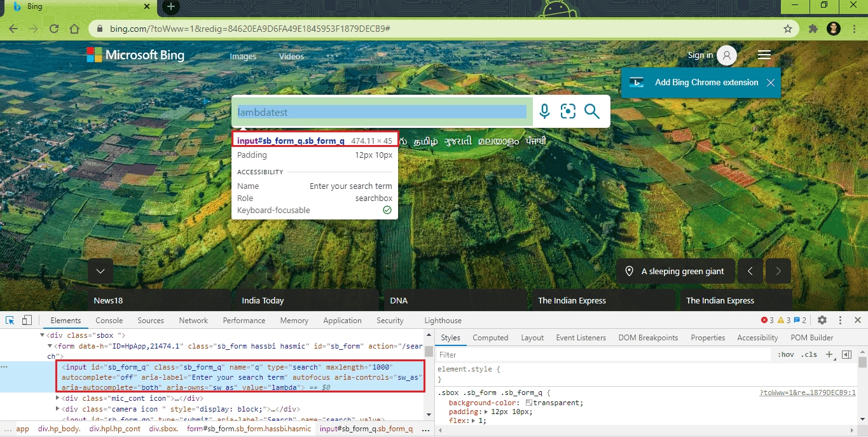The height and width of the screenshot is (437, 868).
Task: Open the Network tab
Action: [193, 321]
